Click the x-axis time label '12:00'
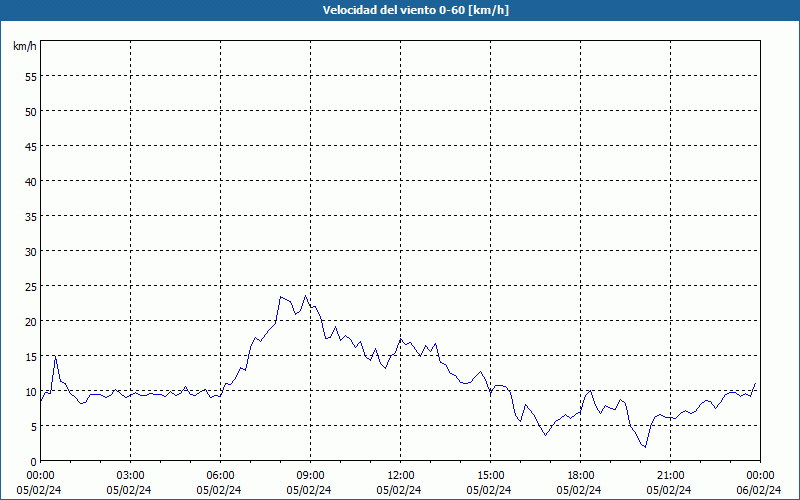The width and height of the screenshot is (800, 500). coord(401,476)
